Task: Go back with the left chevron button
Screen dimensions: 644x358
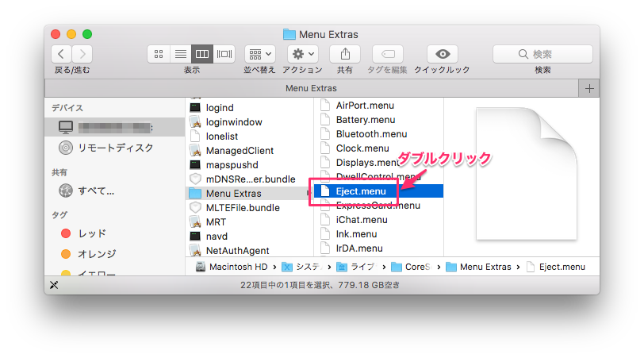Action: click(x=61, y=54)
